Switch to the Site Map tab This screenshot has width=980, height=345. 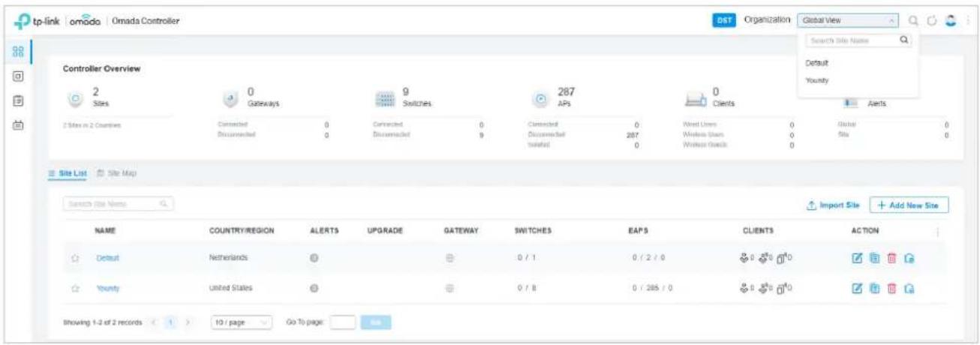[116, 173]
